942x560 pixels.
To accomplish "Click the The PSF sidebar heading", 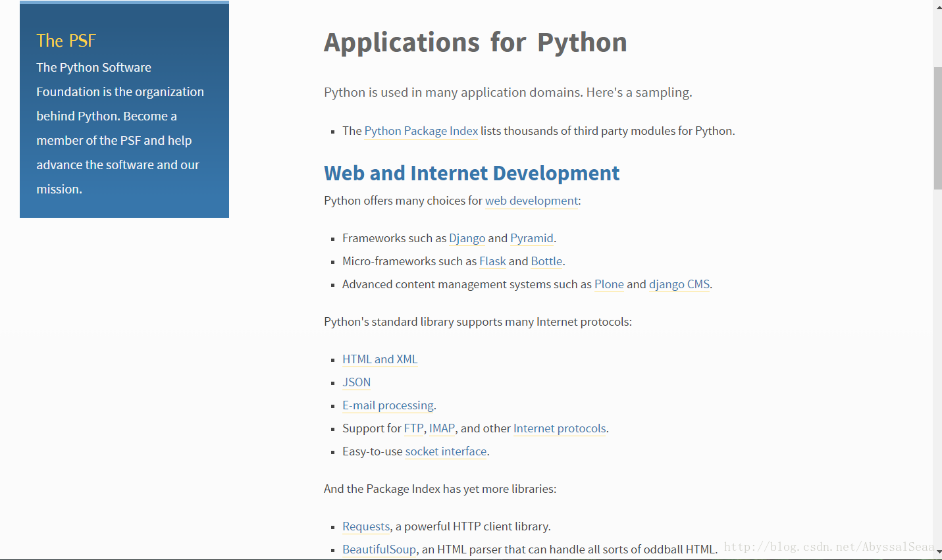I will tap(66, 41).
